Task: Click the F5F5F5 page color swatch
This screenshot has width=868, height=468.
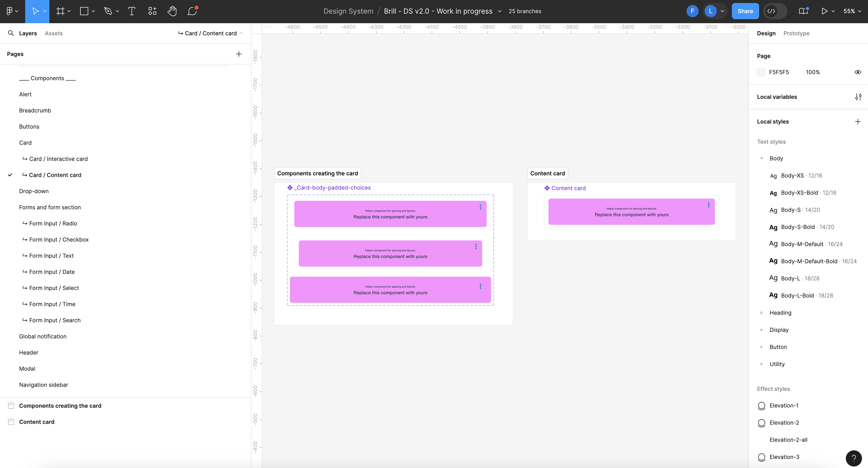Action: coord(761,72)
